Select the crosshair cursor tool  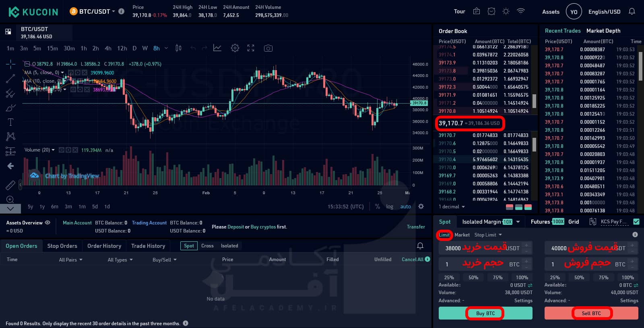(10, 64)
